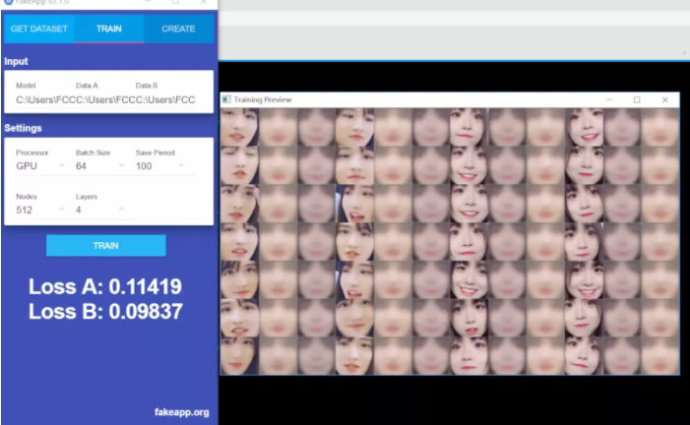Select the TRAIN tab

(109, 29)
